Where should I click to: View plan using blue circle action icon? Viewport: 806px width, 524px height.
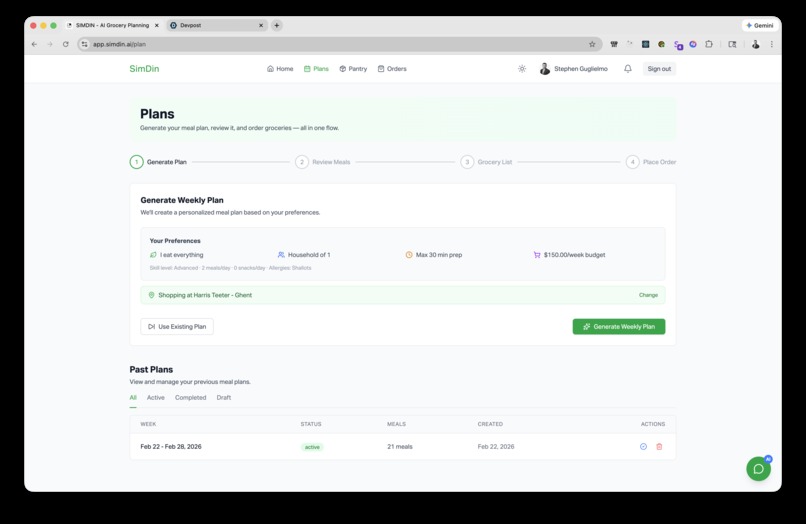pos(643,446)
